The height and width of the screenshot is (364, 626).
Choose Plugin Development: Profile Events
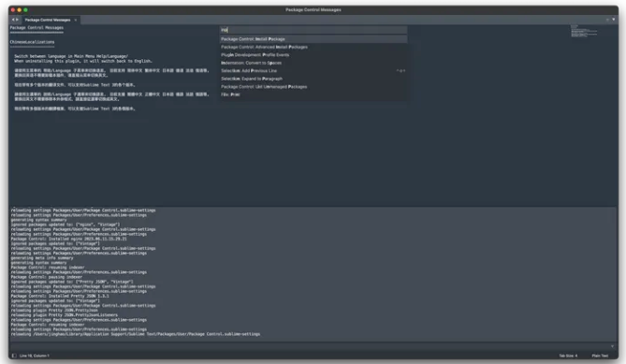pyautogui.click(x=313, y=55)
